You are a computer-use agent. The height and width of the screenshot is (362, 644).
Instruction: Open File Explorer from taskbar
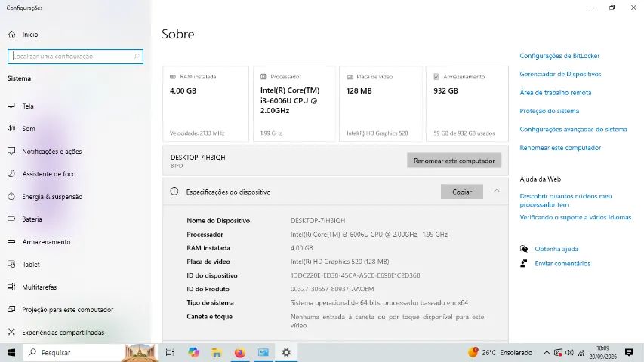(x=217, y=352)
